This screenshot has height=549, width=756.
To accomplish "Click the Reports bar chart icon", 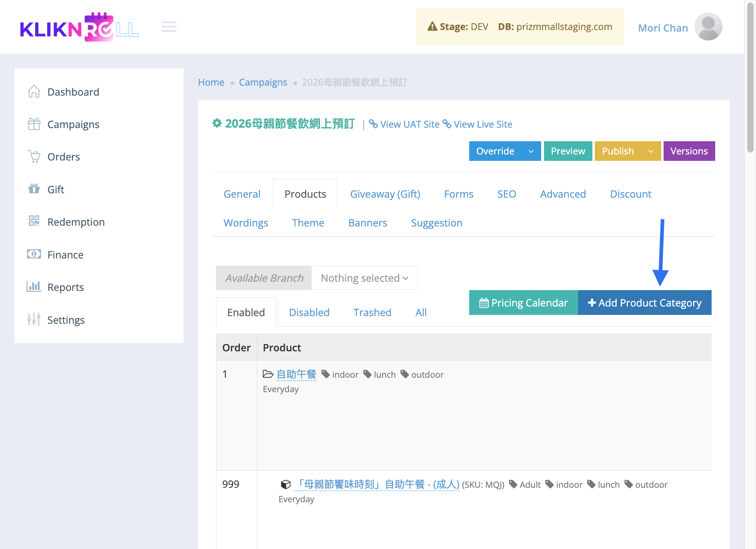I will click(34, 287).
